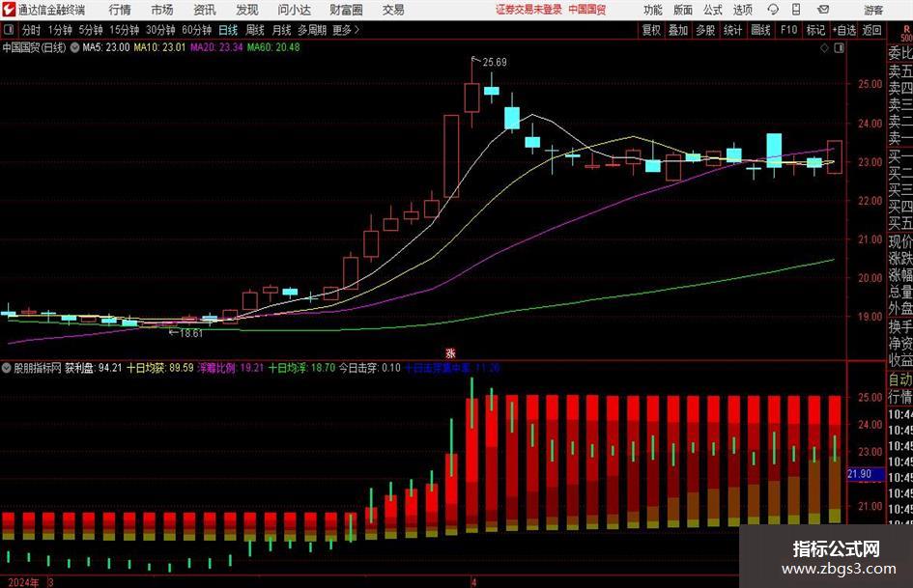Viewport: 913px width, 588px height.
Task: Toggle the left sidebar panel icon
Action: click(9, 30)
